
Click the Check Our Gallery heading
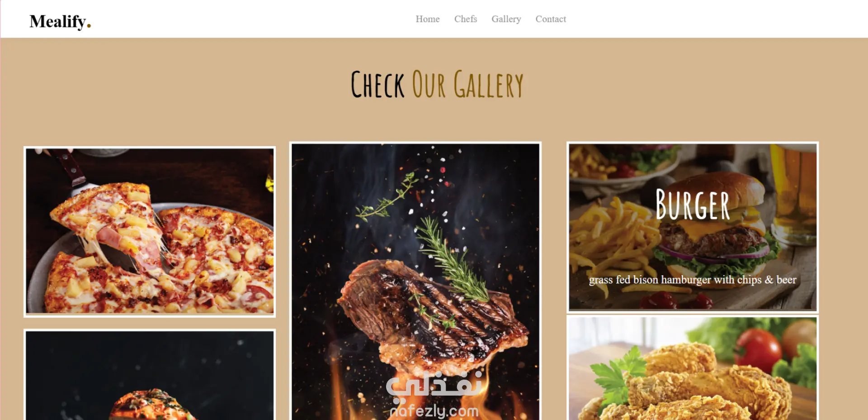(x=437, y=85)
